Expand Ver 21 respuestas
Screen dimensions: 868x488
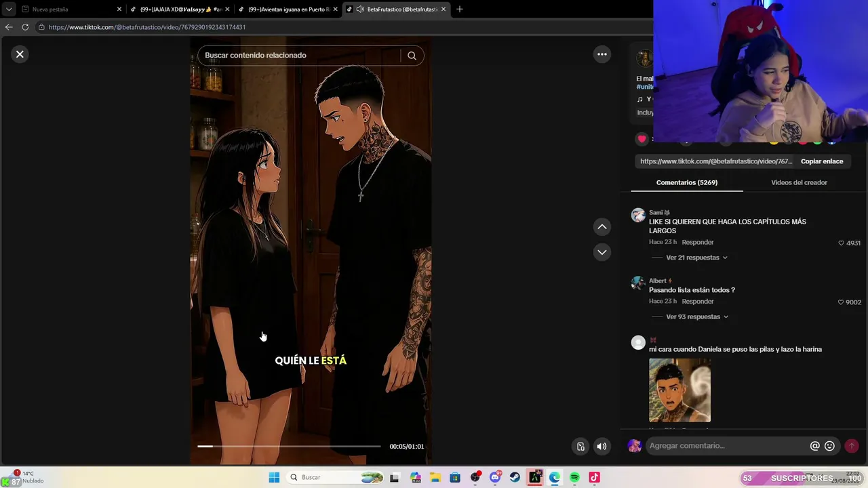coord(696,258)
